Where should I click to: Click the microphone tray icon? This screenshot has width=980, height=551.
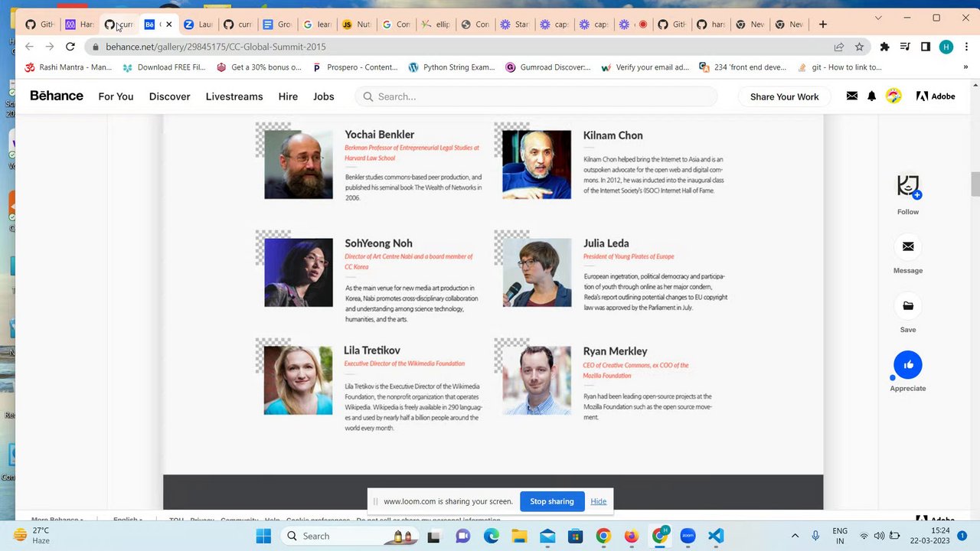pyautogui.click(x=815, y=536)
